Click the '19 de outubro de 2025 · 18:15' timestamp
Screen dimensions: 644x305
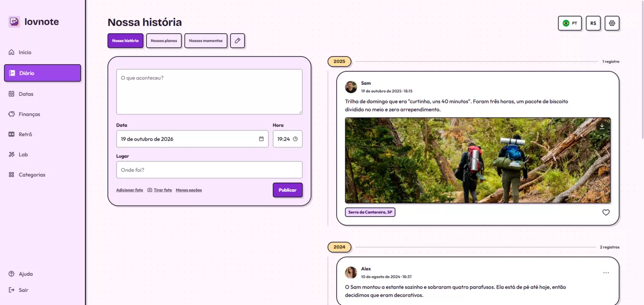387,91
